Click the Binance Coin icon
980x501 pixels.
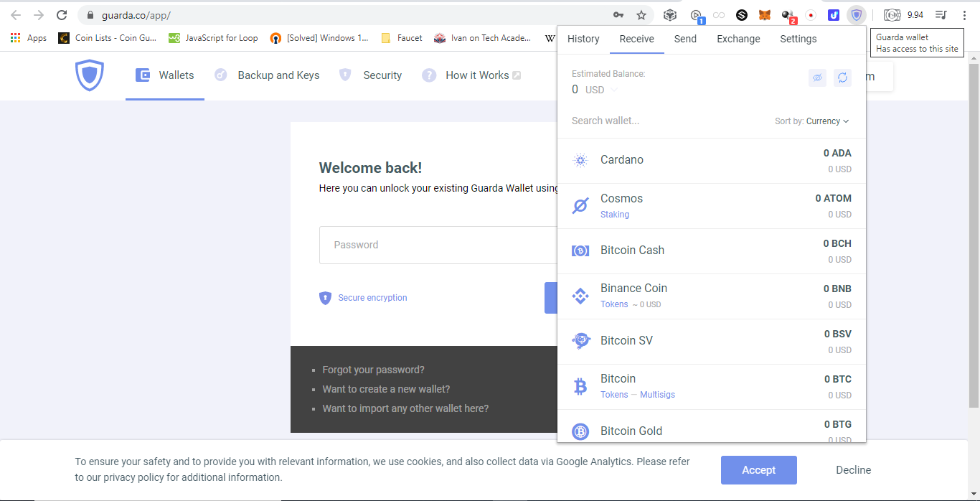pyautogui.click(x=580, y=296)
